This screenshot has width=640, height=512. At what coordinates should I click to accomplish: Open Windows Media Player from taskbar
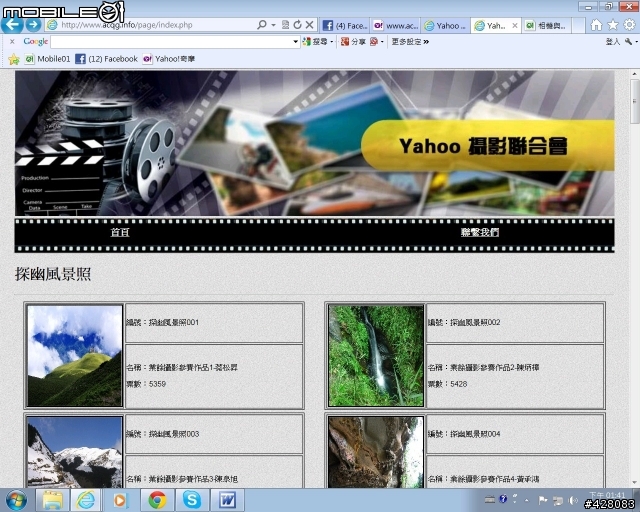click(x=120, y=500)
